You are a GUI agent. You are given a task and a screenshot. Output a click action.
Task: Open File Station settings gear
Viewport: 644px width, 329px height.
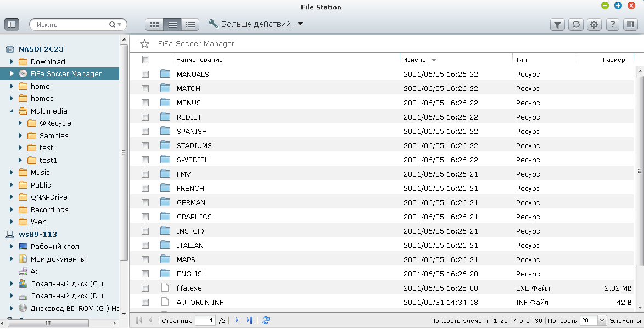(594, 25)
